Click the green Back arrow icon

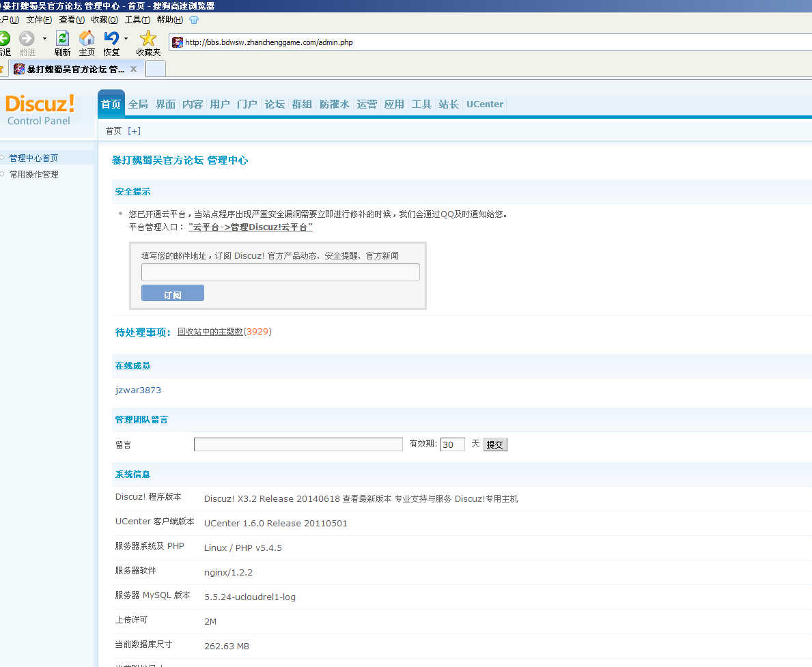coord(4,38)
